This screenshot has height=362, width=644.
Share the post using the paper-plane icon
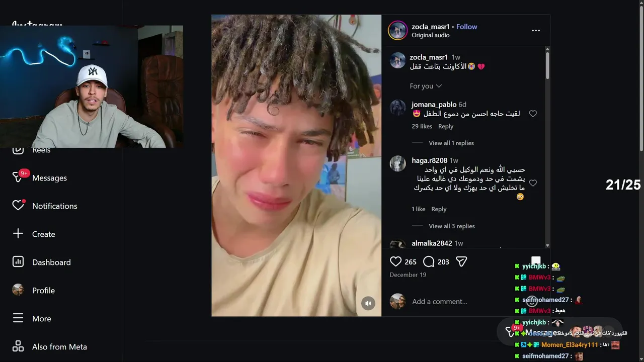pyautogui.click(x=461, y=261)
